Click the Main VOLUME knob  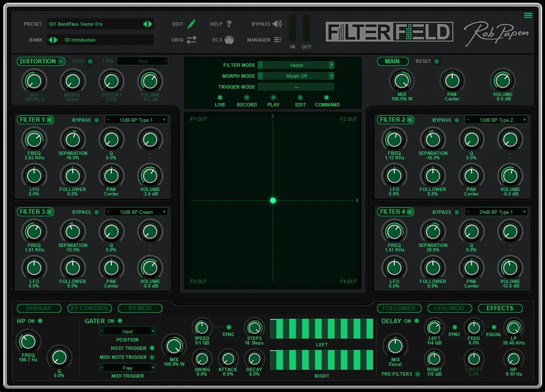tap(502, 81)
